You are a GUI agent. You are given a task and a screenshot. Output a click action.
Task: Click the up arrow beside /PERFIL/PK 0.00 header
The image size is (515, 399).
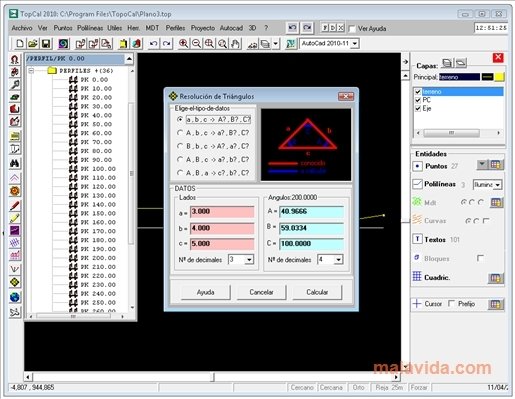pos(129,59)
